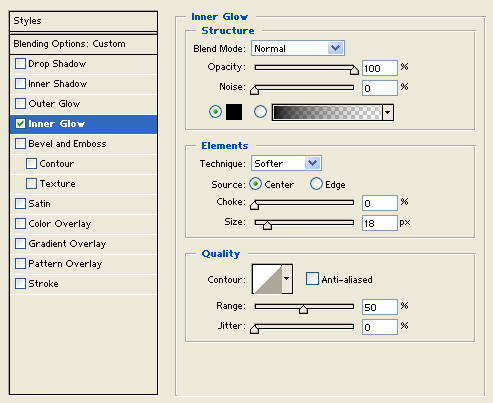Select the gradient glow radio button

(260, 112)
